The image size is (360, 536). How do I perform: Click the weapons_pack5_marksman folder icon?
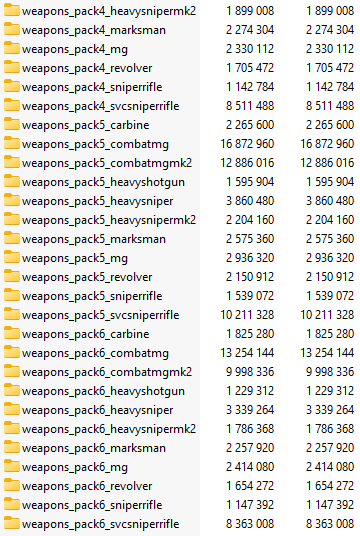click(12, 239)
